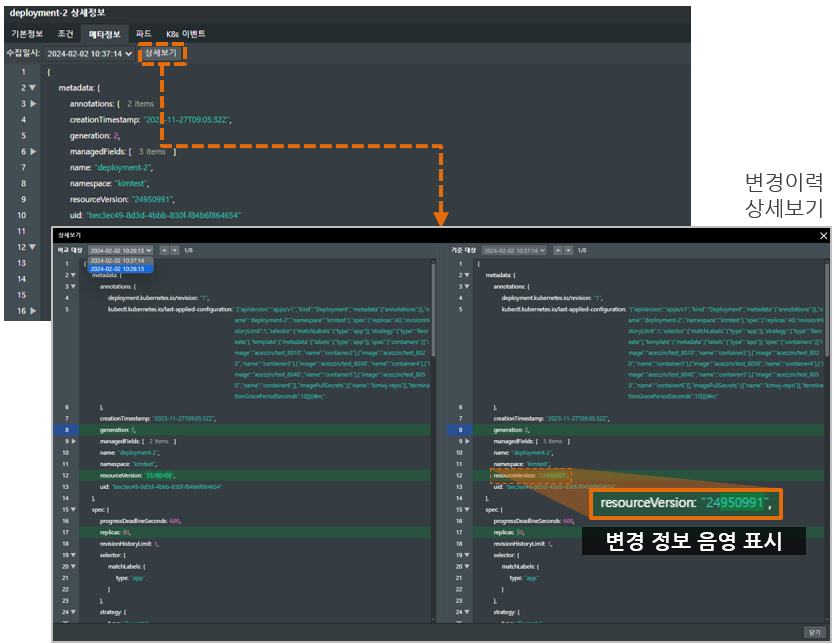Expand annotations on line 3 of deployment-2 panel
Image resolution: width=834 pixels, height=644 pixels.
33,104
